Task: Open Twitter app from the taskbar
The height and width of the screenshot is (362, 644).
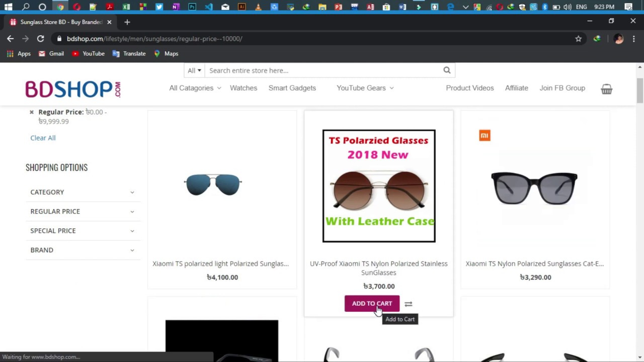Action: [159, 7]
